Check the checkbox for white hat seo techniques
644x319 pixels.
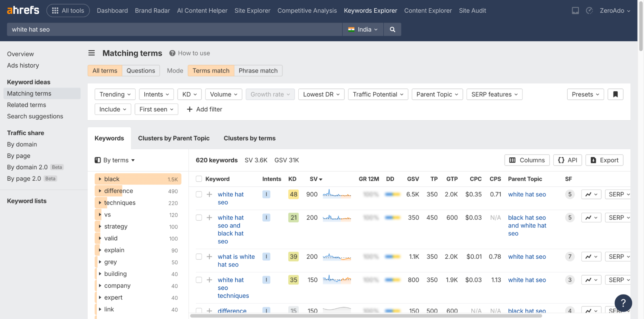tap(198, 280)
